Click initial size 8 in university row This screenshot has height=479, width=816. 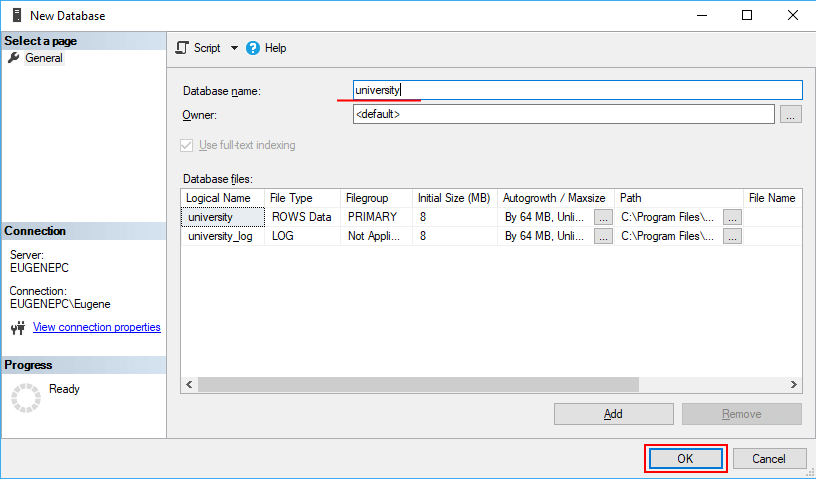455,217
